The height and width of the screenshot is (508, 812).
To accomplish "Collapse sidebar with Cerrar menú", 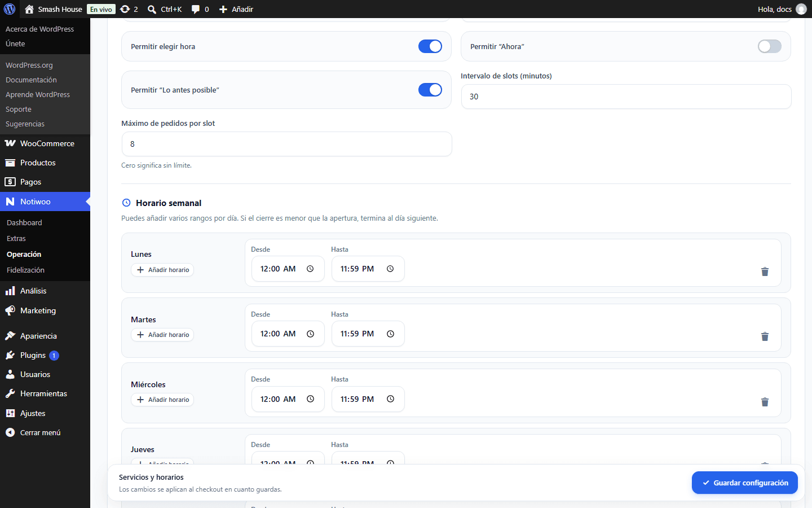I will (x=45, y=432).
